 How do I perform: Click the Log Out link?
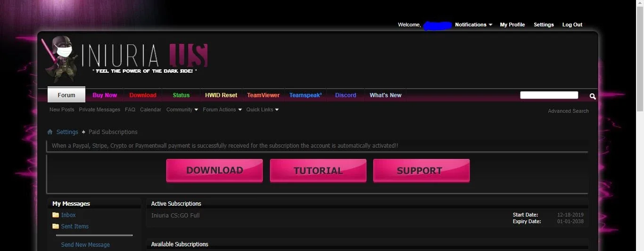click(x=572, y=25)
